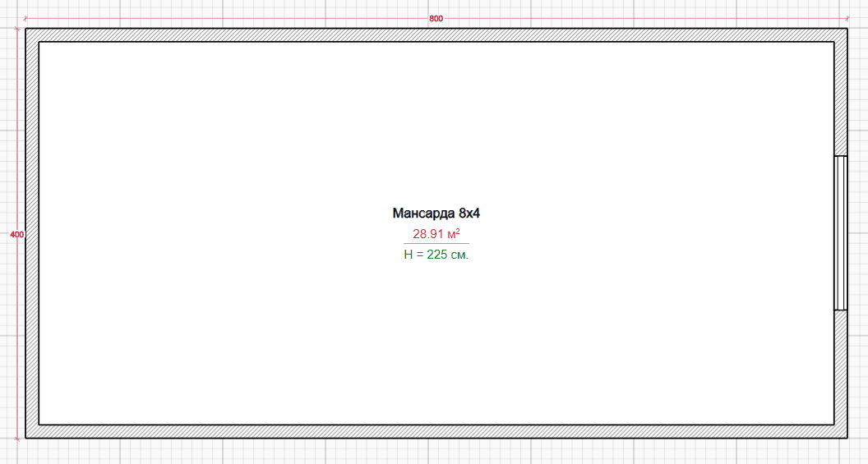Select the left hatched wall segment

click(x=32, y=233)
